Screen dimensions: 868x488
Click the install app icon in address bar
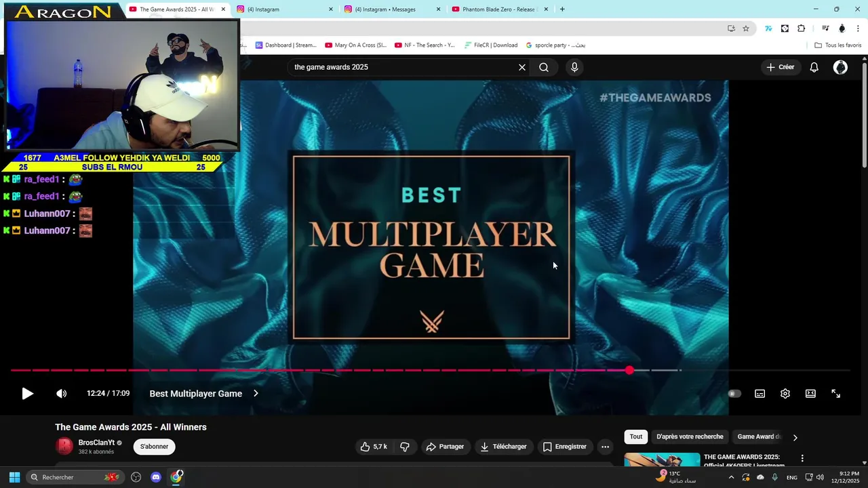[x=731, y=28]
